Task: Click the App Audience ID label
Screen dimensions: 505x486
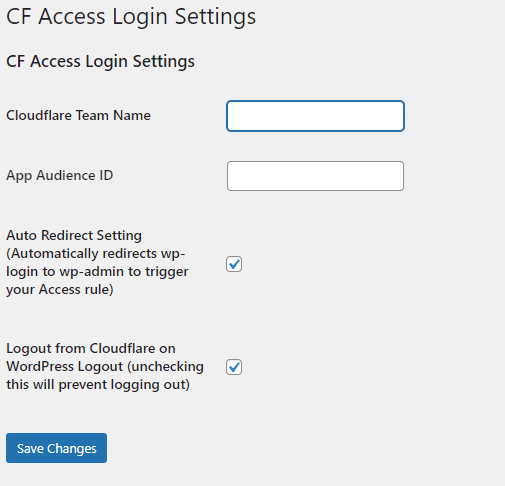Action: 60,175
